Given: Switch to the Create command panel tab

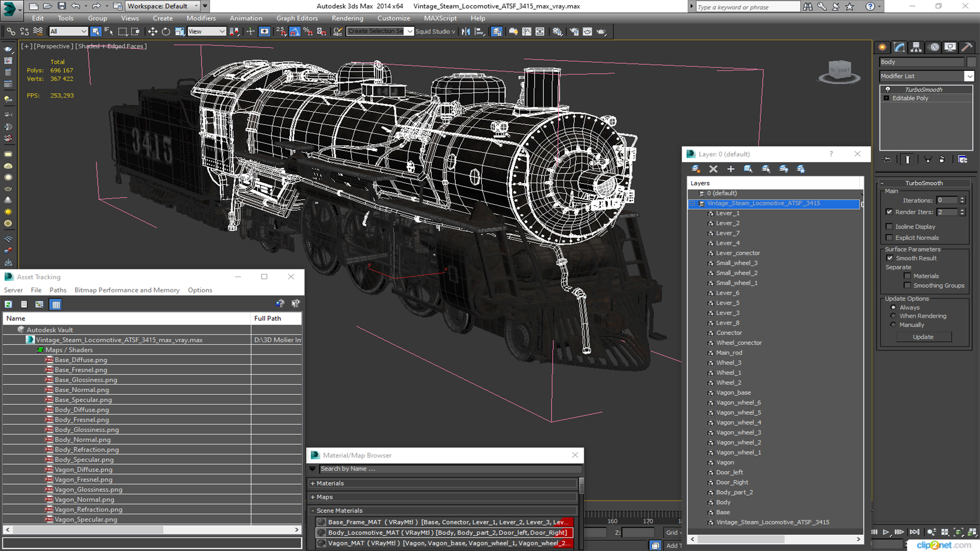Looking at the screenshot, I should click(x=883, y=47).
